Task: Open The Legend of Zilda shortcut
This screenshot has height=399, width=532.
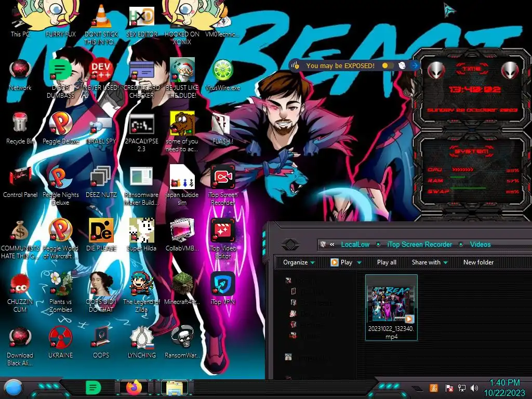Action: (x=141, y=292)
